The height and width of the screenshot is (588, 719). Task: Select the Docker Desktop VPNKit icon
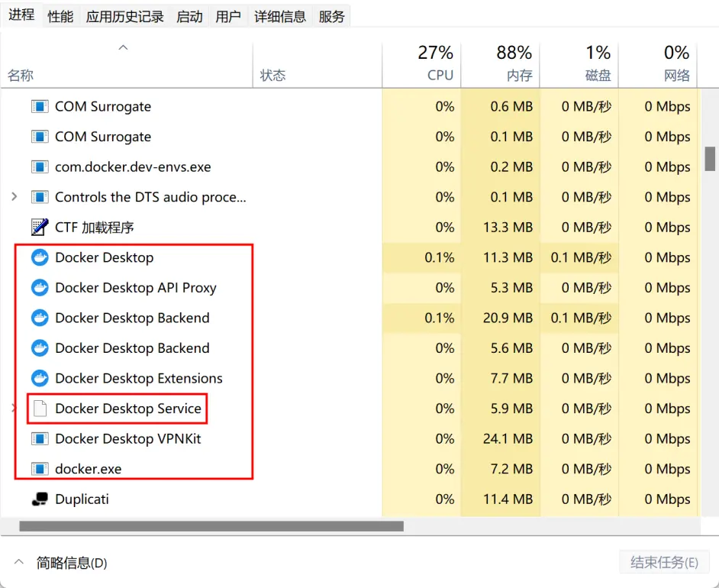pos(40,439)
